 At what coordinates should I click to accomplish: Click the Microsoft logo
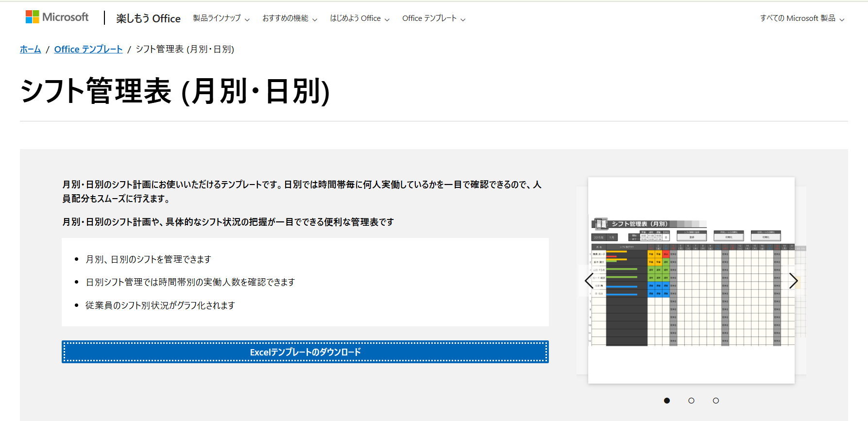[57, 17]
